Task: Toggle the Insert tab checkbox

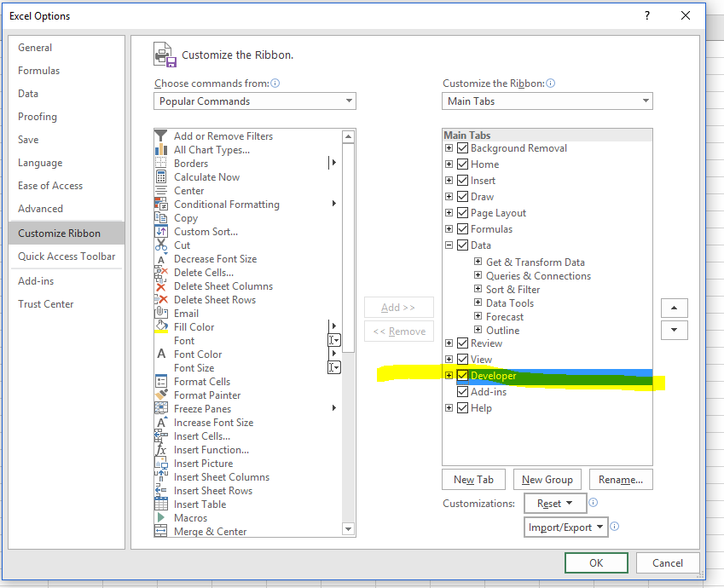Action: tap(463, 181)
